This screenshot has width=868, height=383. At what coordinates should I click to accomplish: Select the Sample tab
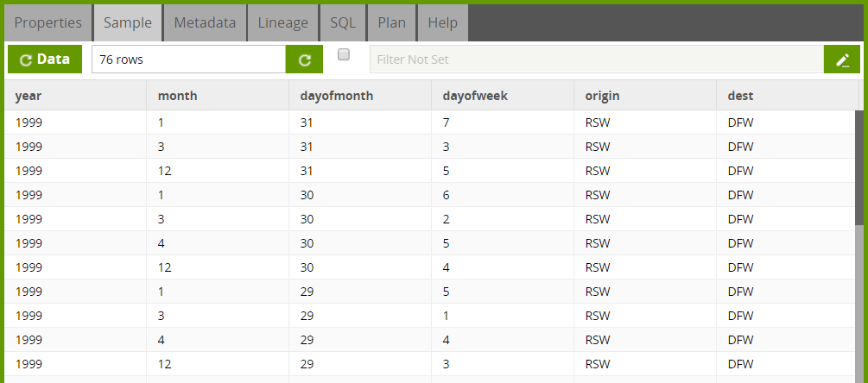click(x=128, y=22)
